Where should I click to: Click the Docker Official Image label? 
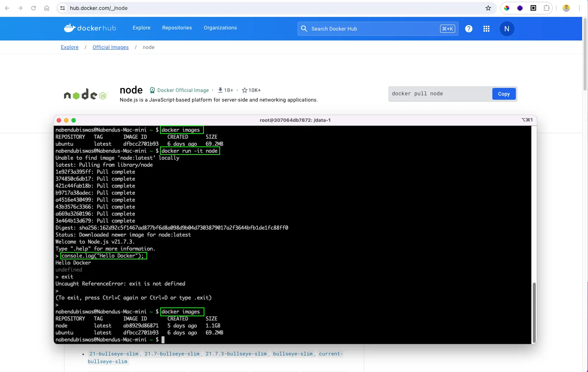(183, 90)
